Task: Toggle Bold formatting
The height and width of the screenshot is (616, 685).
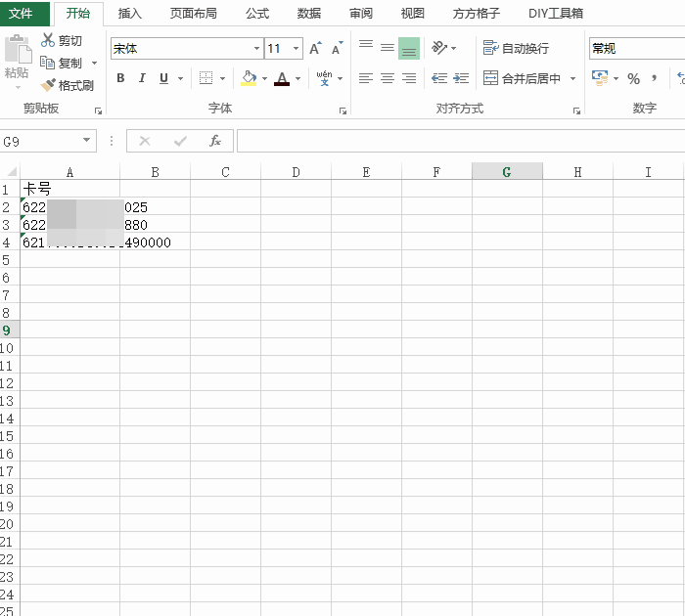Action: coord(120,78)
